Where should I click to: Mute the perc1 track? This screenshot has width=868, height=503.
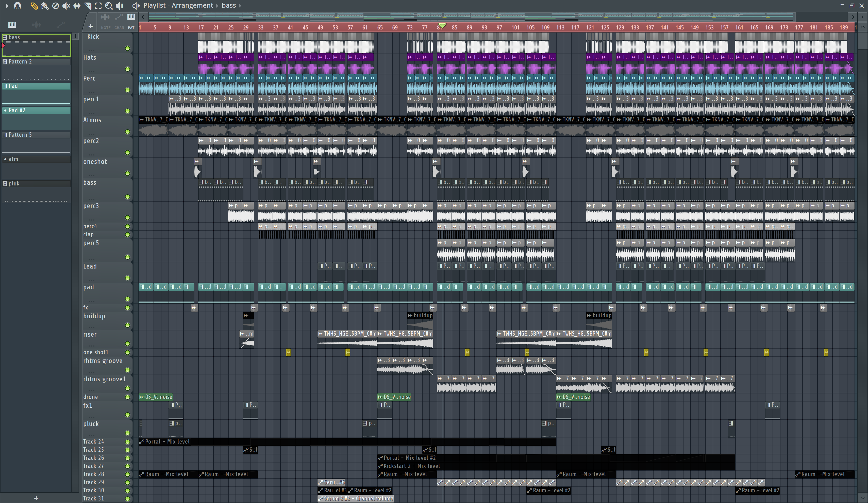tap(127, 111)
